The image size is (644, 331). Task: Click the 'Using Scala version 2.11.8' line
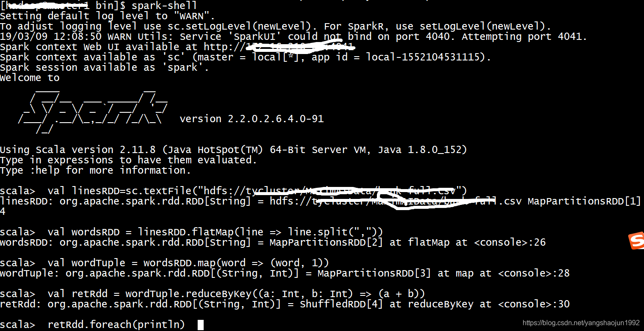(234, 150)
